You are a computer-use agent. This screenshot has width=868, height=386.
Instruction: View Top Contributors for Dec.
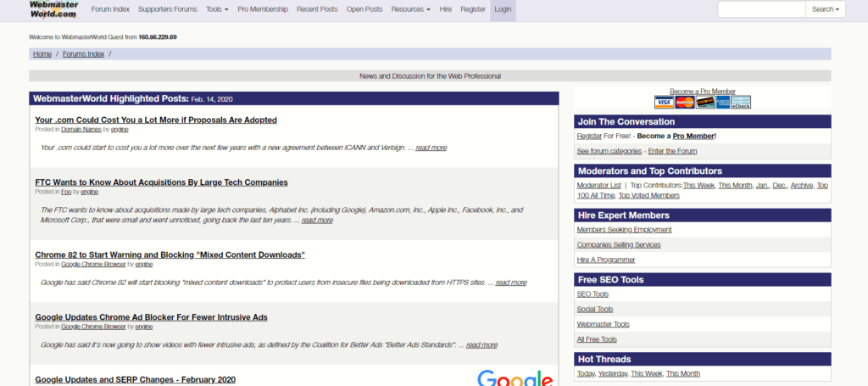point(780,186)
